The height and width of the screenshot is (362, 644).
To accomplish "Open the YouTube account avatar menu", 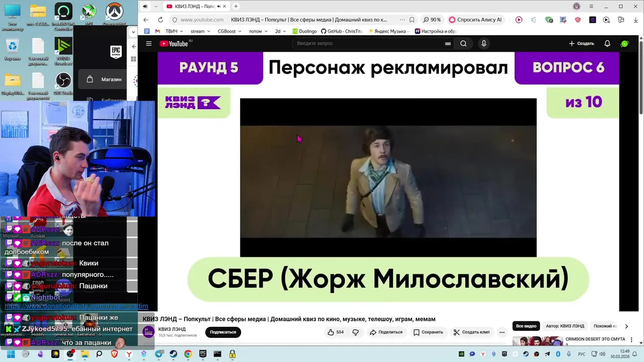I will (x=624, y=44).
